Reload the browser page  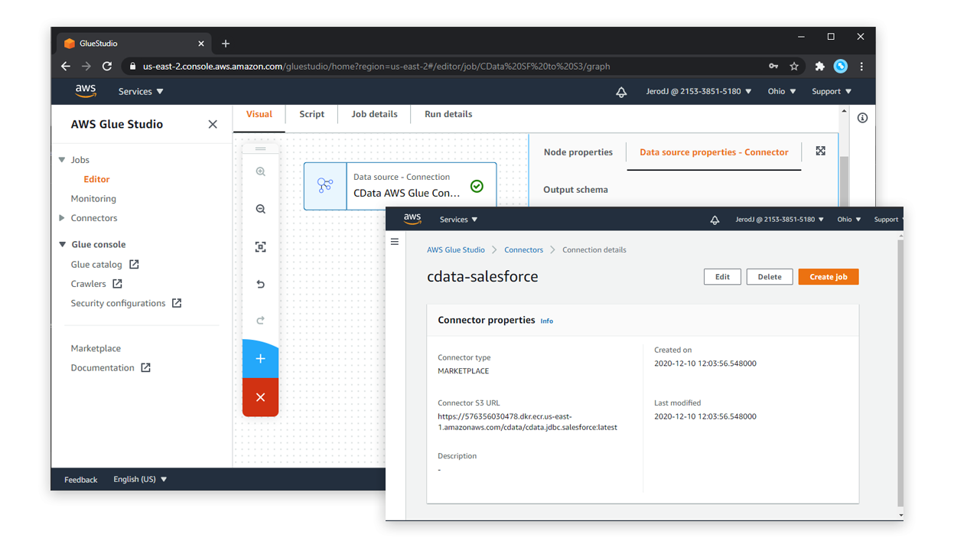[x=107, y=67]
